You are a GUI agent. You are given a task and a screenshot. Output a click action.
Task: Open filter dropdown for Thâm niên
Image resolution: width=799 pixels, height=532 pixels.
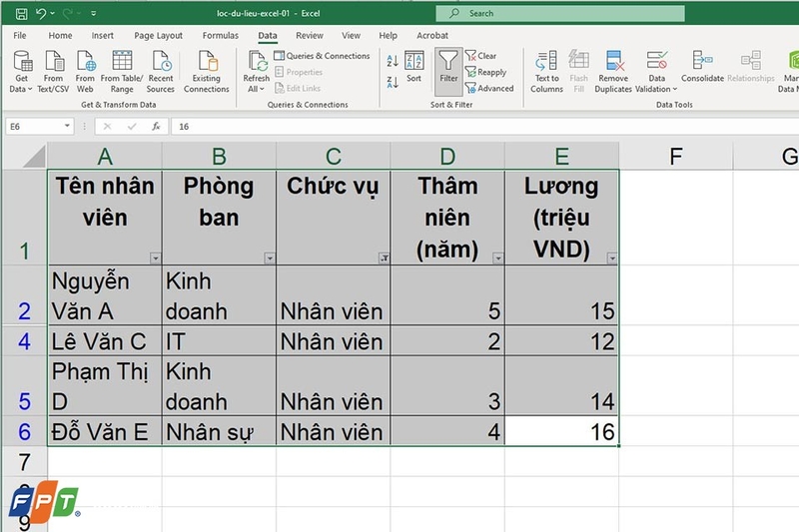tap(497, 259)
